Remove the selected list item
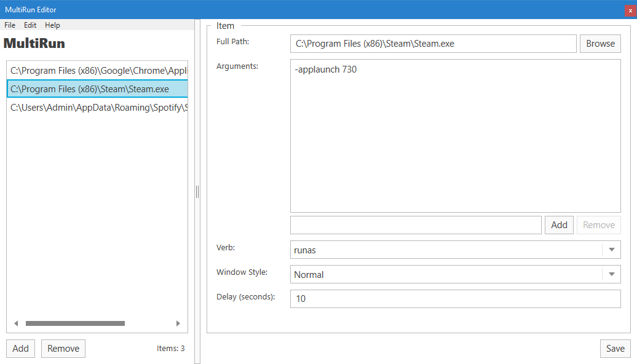This screenshot has width=637, height=364. click(63, 349)
